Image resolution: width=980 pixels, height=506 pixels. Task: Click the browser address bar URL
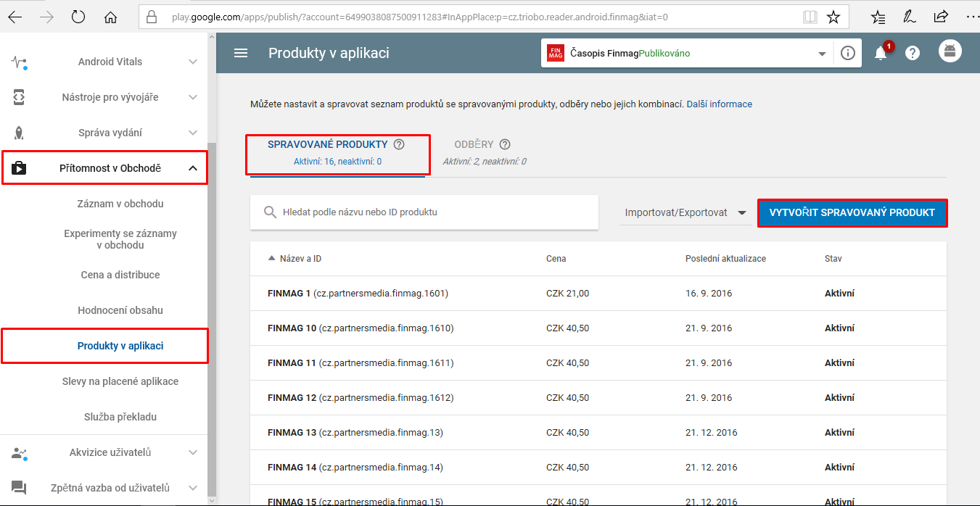[x=420, y=17]
